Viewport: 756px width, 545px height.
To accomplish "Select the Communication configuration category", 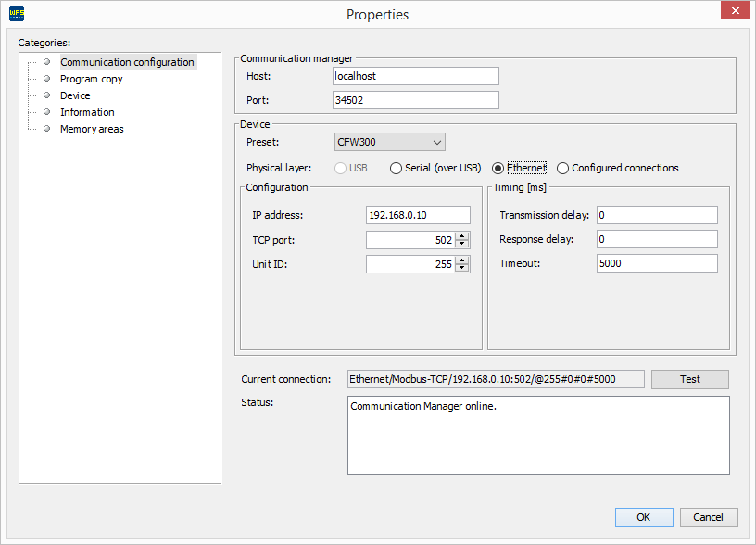I will (127, 62).
